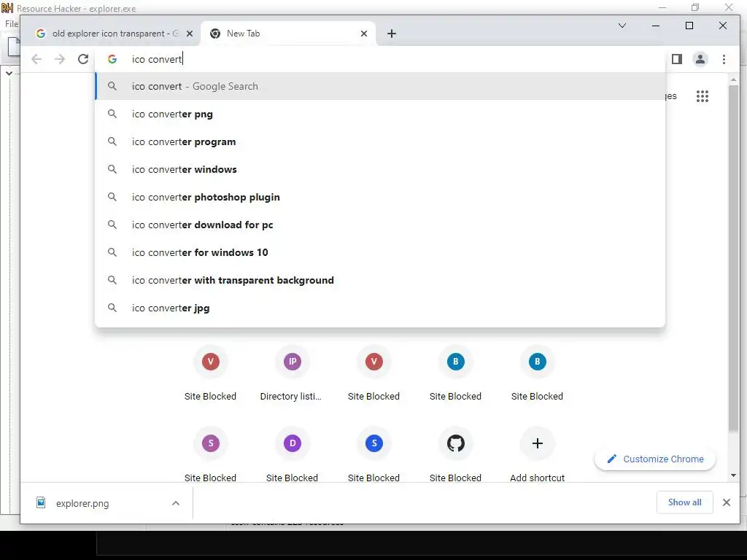Open Chrome three-dot menu

click(724, 59)
